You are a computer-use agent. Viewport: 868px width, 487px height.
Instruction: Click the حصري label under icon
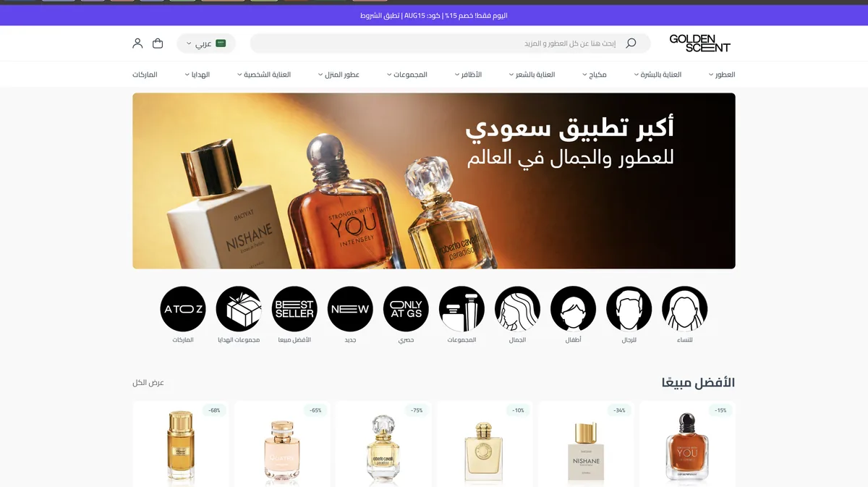pos(406,340)
